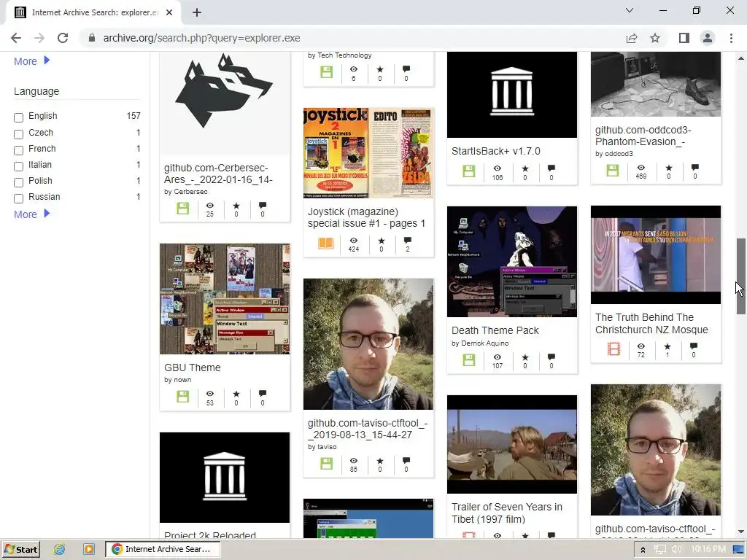Click software icon on Death Theme Pack
This screenshot has height=560, width=747.
pyautogui.click(x=469, y=360)
